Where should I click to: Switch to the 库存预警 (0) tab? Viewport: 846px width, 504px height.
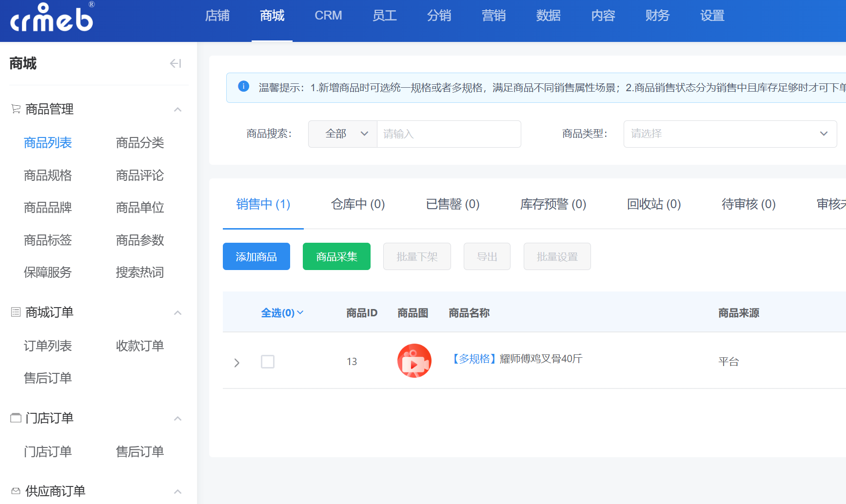553,204
